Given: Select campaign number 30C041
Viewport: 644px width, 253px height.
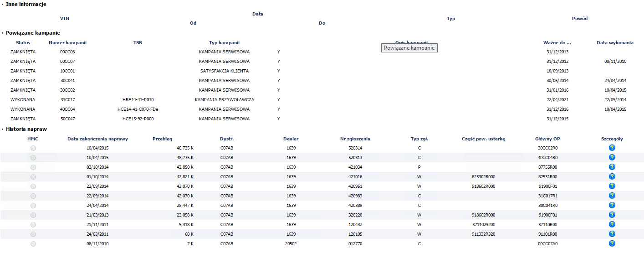Looking at the screenshot, I should 67,81.
